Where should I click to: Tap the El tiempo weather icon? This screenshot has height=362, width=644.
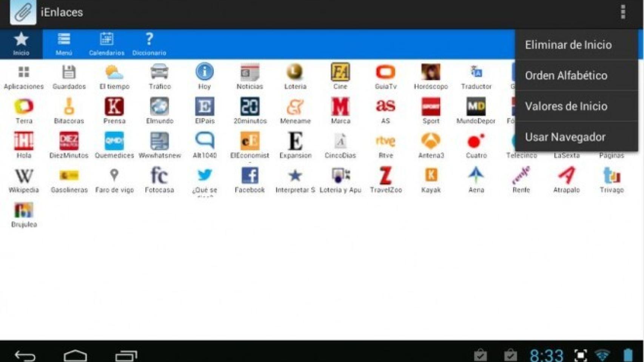tap(114, 72)
